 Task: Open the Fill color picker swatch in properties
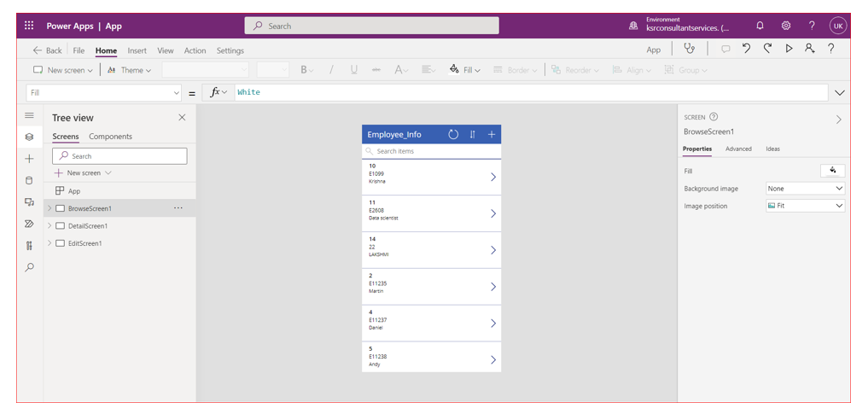pyautogui.click(x=832, y=171)
